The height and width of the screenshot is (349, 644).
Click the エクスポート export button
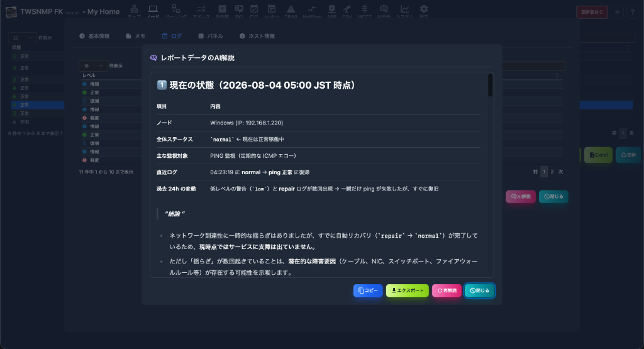pyautogui.click(x=408, y=291)
